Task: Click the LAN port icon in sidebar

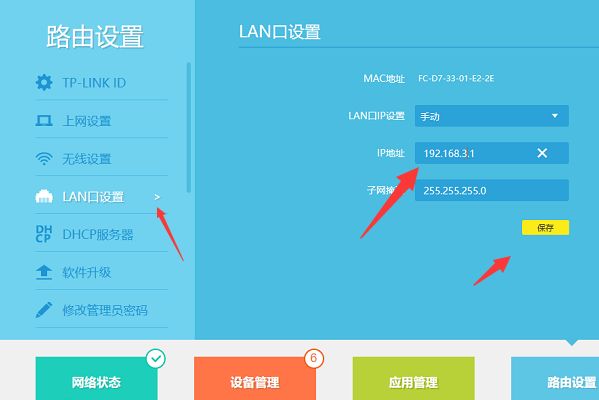Action: click(44, 196)
